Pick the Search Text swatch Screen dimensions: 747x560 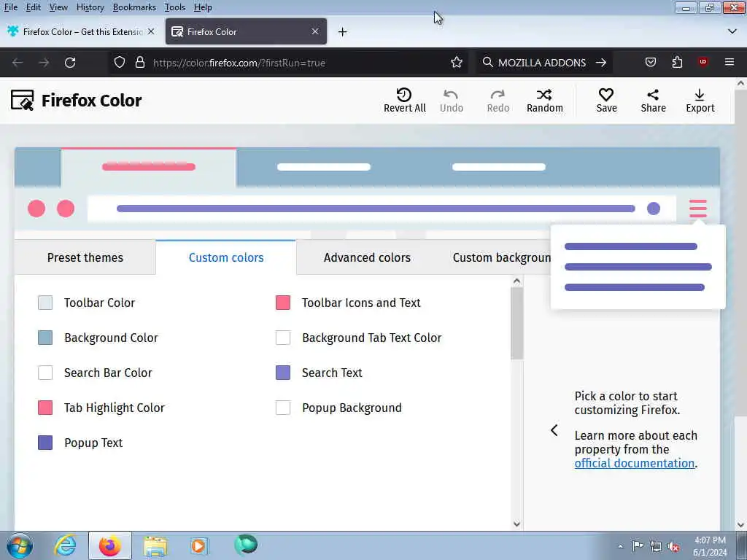tap(283, 373)
